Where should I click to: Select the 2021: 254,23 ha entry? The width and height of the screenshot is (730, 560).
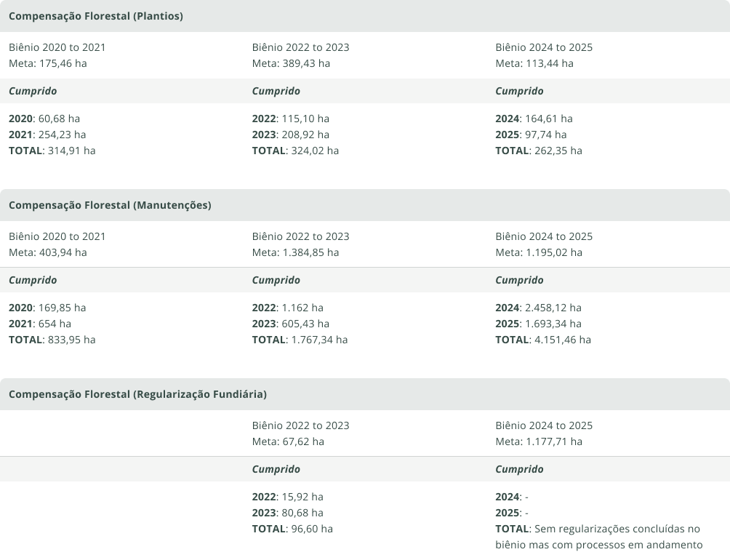point(47,135)
